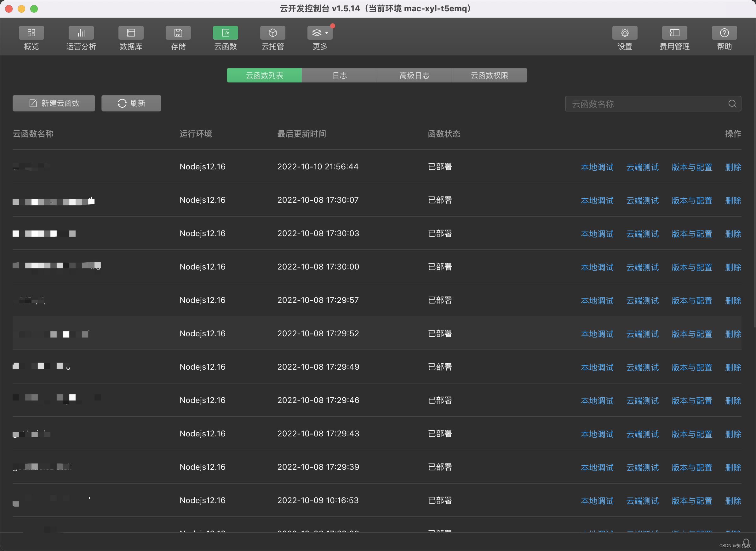Click 云端测试 for the 17:29:57 row
Image resolution: width=756 pixels, height=551 pixels.
(x=642, y=300)
